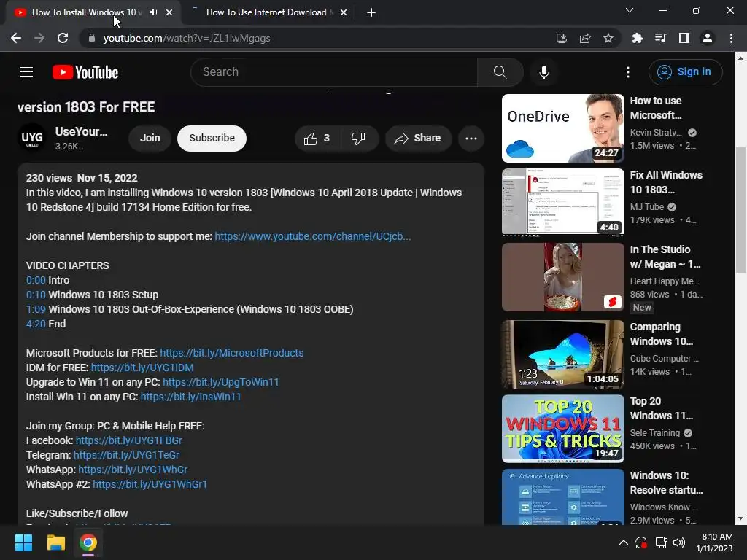This screenshot has height=560, width=747.
Task: Open volume control in system tray
Action: [679, 542]
